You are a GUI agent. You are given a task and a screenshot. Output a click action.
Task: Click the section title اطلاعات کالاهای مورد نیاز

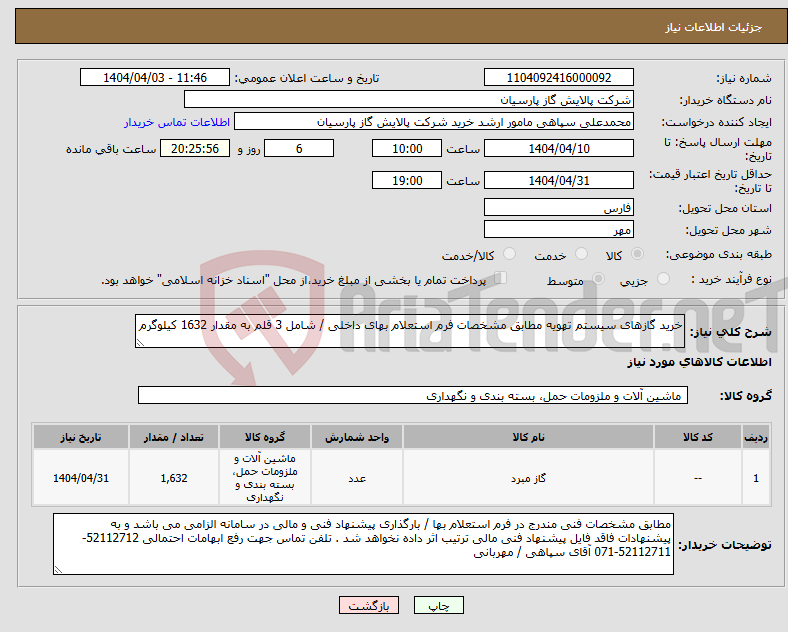[x=699, y=362]
